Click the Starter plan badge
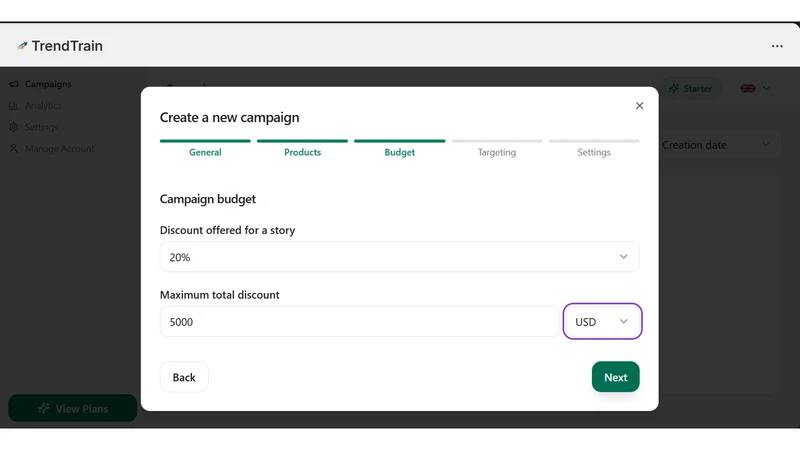Image resolution: width=800 pixels, height=450 pixels. click(x=691, y=89)
